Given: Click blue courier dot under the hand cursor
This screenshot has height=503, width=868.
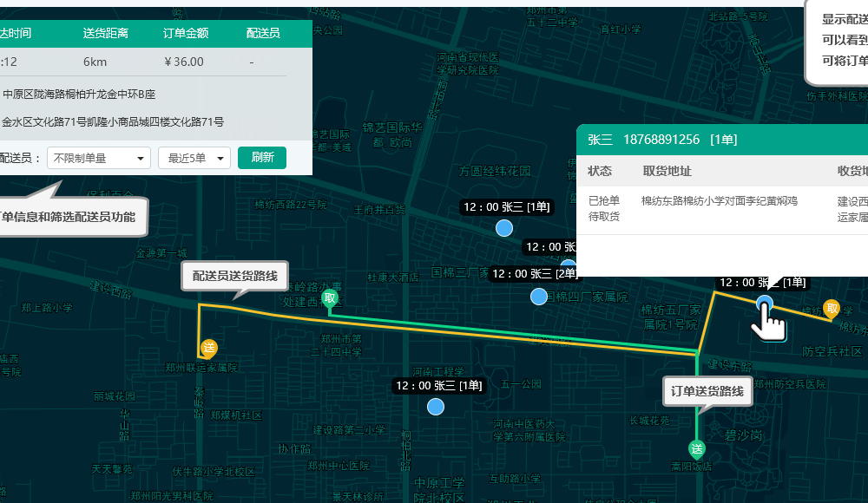Looking at the screenshot, I should pyautogui.click(x=765, y=303).
